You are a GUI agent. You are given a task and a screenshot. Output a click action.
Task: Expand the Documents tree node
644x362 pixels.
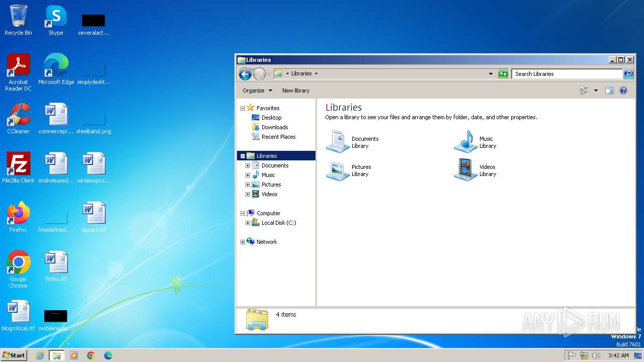[x=248, y=165]
